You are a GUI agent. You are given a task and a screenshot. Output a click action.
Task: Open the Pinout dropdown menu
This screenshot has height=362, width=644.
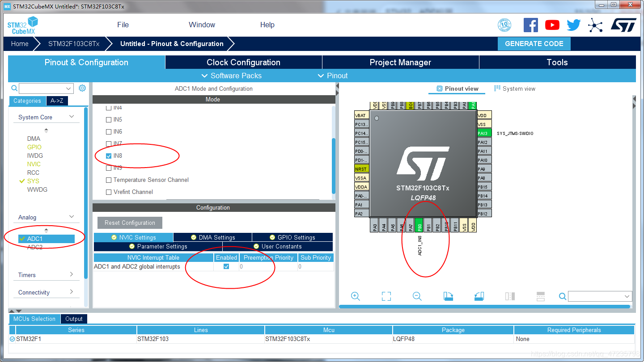pyautogui.click(x=333, y=76)
